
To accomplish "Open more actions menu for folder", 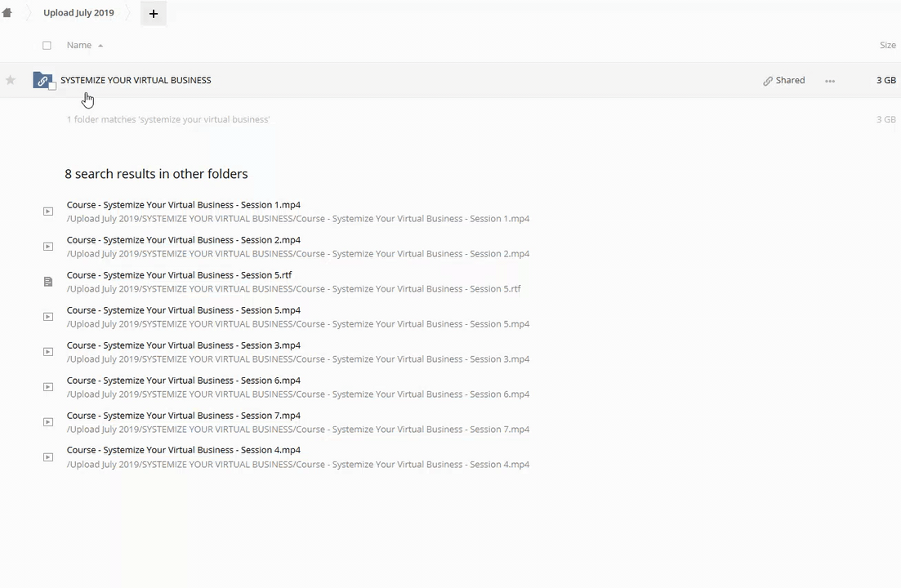I will click(x=830, y=81).
